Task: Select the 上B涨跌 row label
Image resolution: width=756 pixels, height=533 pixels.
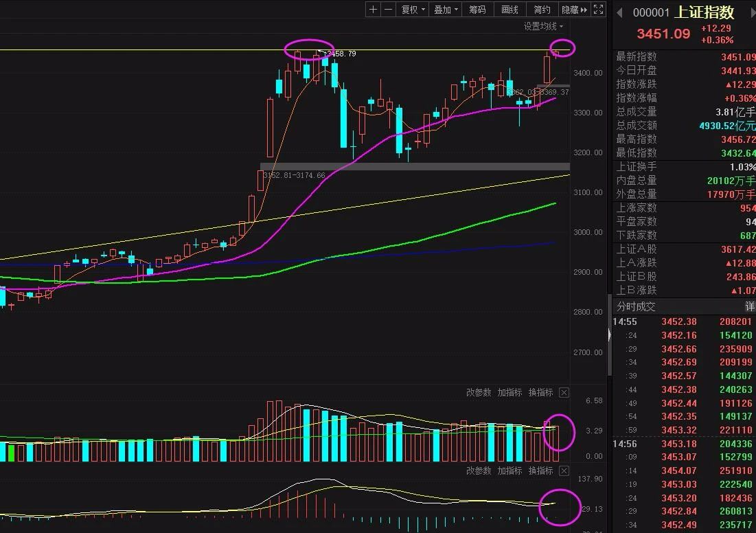Action: (x=637, y=291)
